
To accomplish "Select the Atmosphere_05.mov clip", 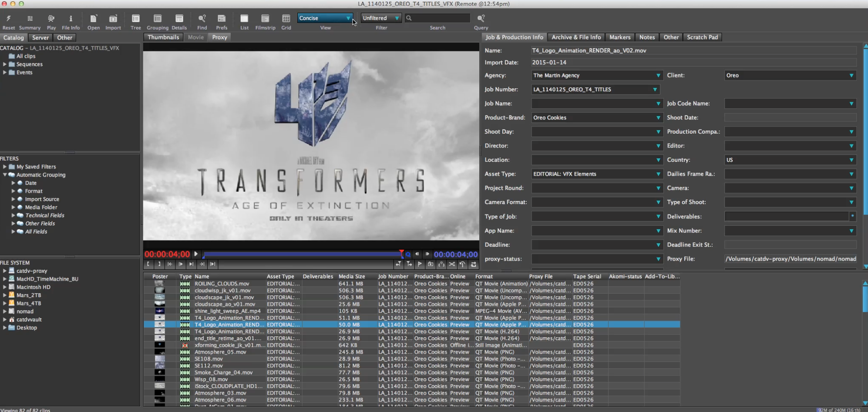I will (412, 352).
